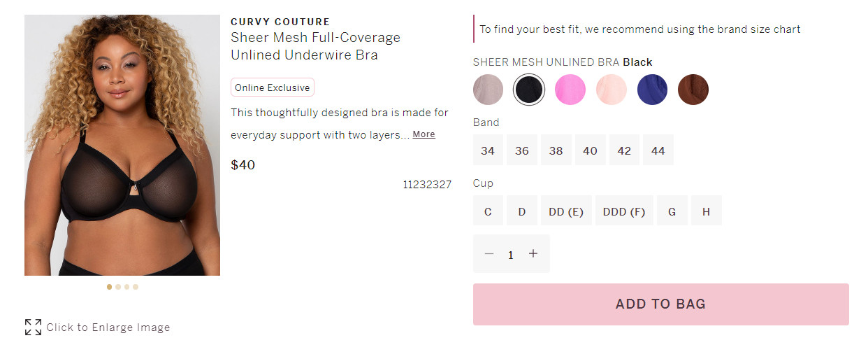Choose the pink color swatch

tap(570, 90)
